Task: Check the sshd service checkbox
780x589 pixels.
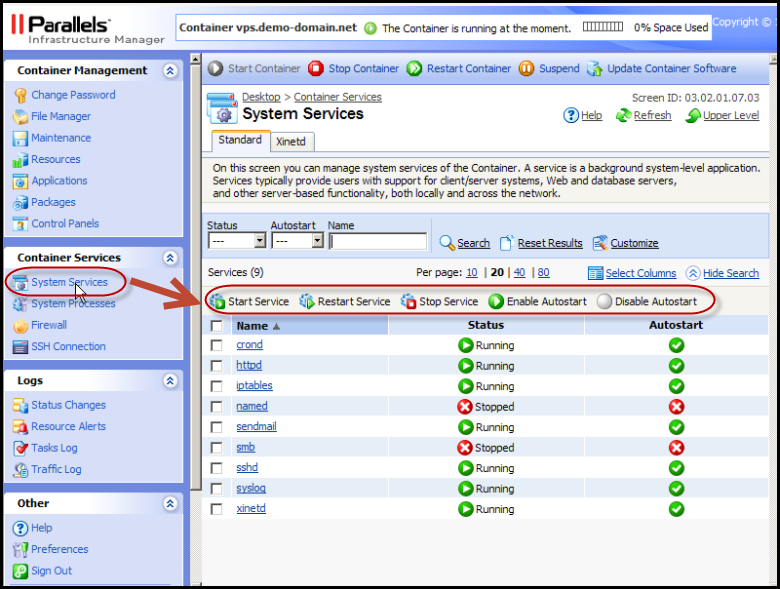Action: (x=216, y=468)
